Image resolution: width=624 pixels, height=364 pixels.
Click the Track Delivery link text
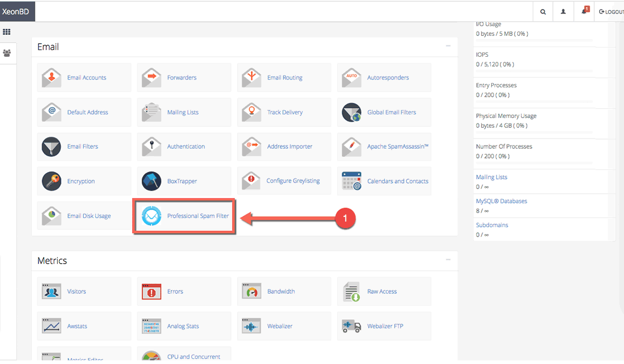click(285, 112)
